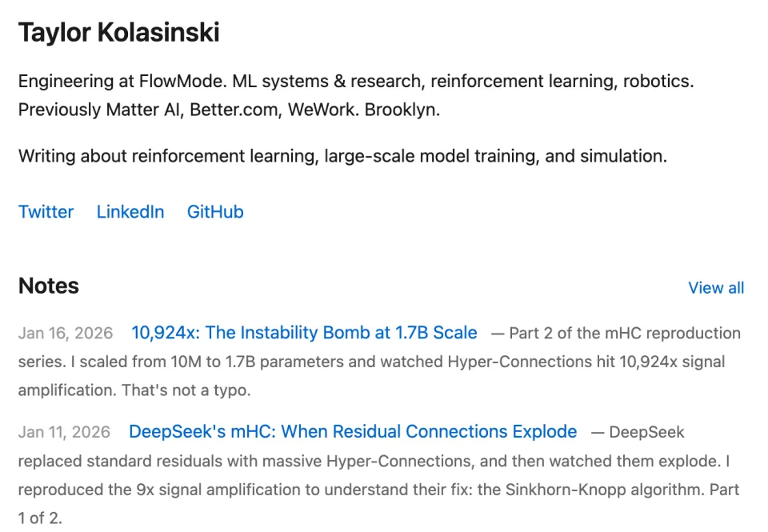Image resolution: width=768 pixels, height=532 pixels.
Task: Click the Jan 11, 2026 date
Action: pyautogui.click(x=64, y=433)
